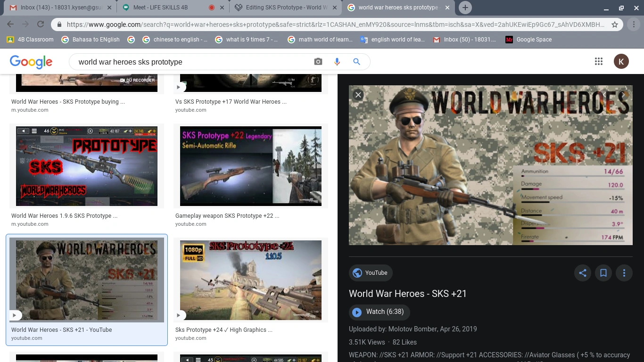This screenshot has width=644, height=362.
Task: Open the Bahasa to ENglish bookmark
Action: click(91, 40)
